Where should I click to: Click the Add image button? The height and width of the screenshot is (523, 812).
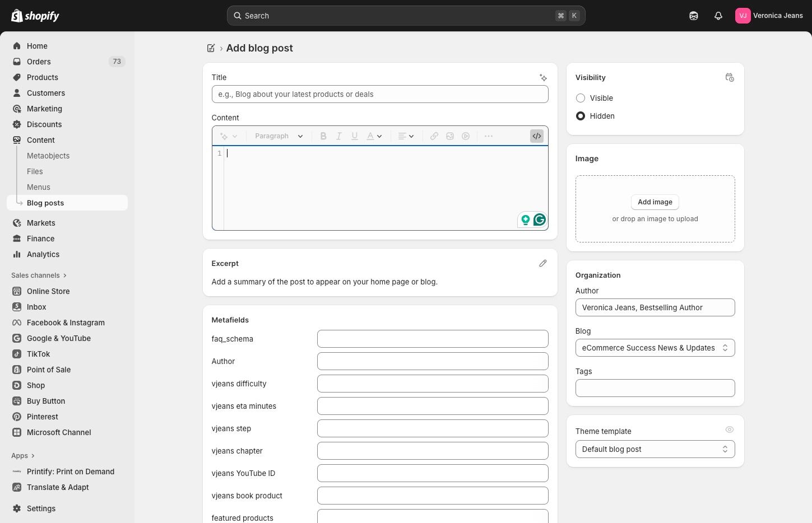(x=655, y=202)
